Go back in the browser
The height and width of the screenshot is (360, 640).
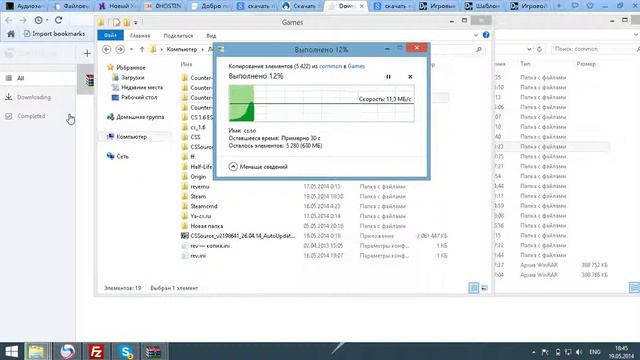coord(9,20)
